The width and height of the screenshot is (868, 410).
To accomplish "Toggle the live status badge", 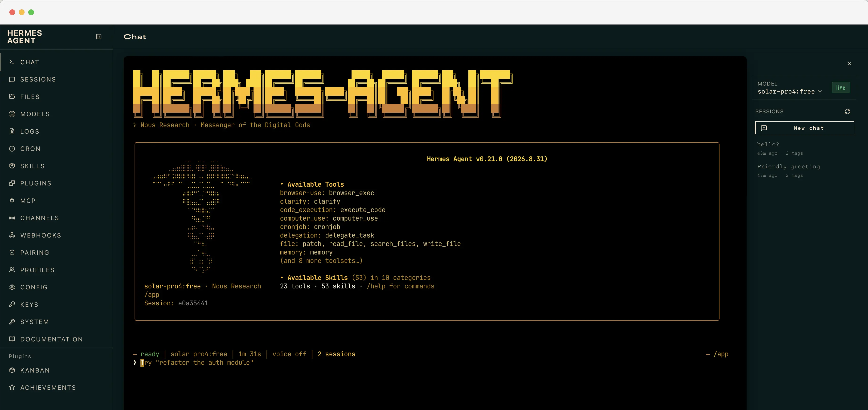I will click(841, 88).
